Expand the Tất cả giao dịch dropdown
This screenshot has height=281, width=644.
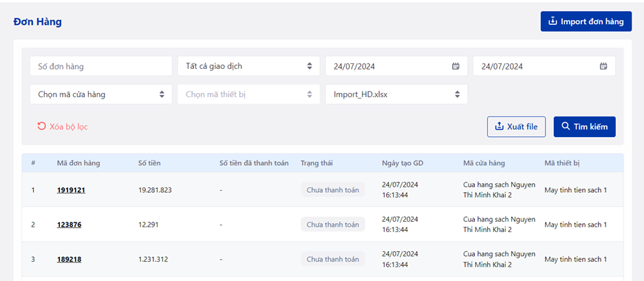[x=249, y=66]
